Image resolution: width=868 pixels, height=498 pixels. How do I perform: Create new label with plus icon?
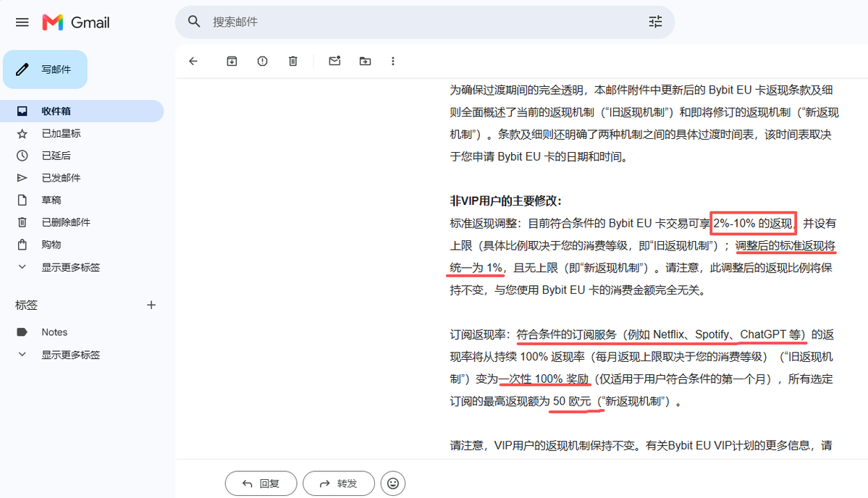pos(151,305)
